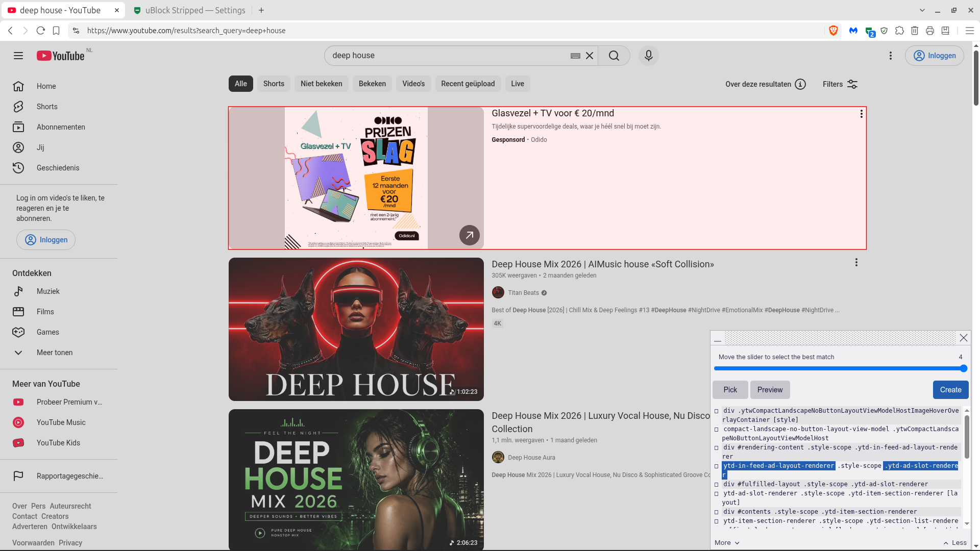Adjust the best-match slider in picker
This screenshot has width=980, height=551.
[x=840, y=368]
